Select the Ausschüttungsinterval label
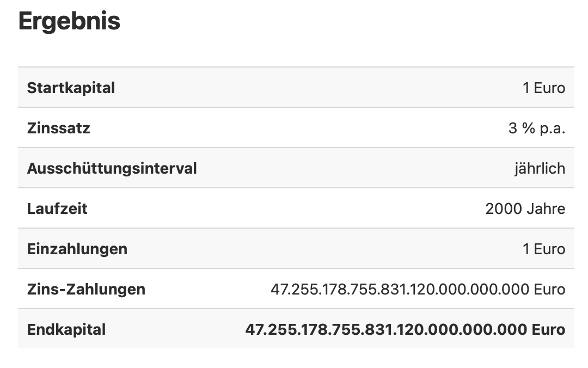 point(112,168)
